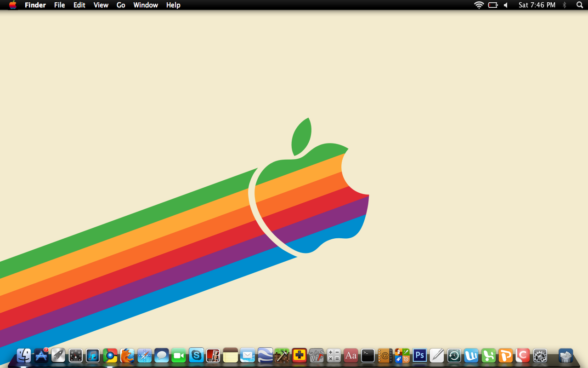Open the Help menu
The image size is (588, 368).
173,5
